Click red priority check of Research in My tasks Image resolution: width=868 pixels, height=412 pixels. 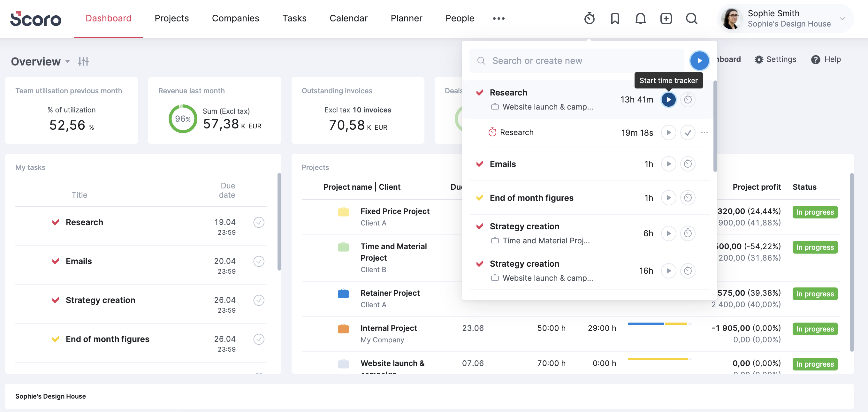click(x=56, y=222)
